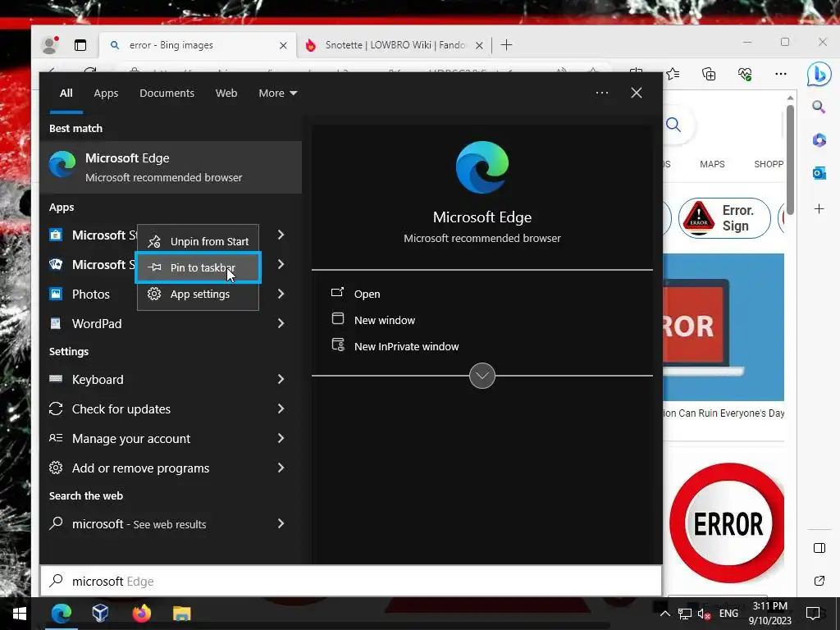Click the Bing page vertical scrollbar
The width and height of the screenshot is (840, 630).
click(790, 161)
